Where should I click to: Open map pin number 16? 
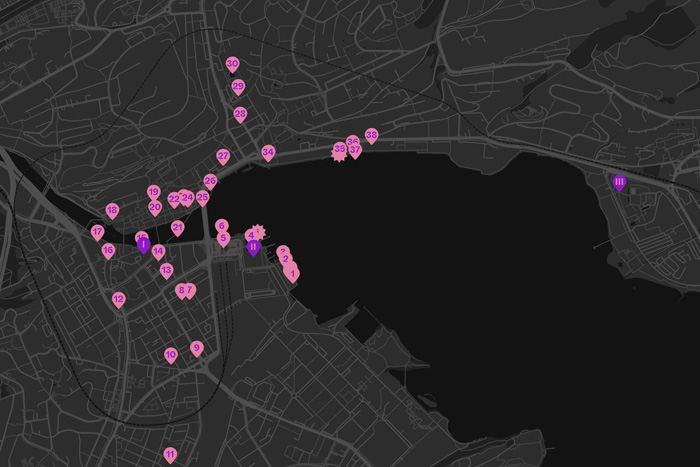108,251
